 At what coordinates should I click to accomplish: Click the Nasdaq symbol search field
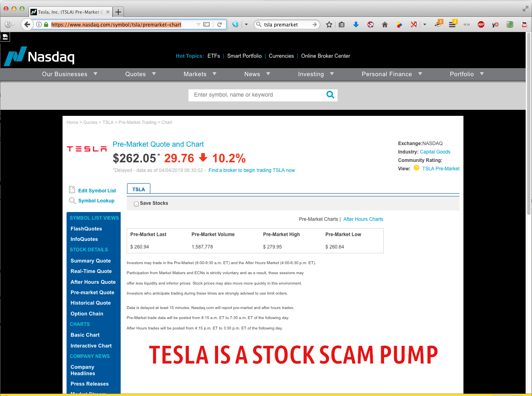point(257,95)
